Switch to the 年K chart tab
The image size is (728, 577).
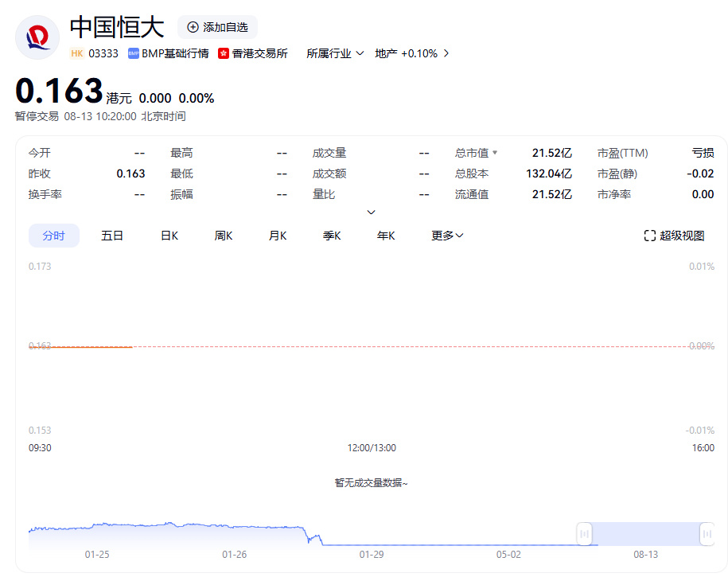click(386, 236)
